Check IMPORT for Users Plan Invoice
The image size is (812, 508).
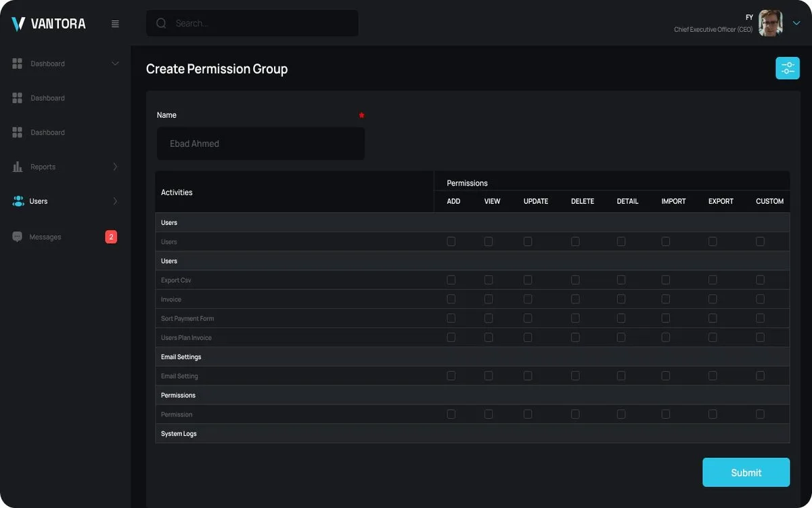click(x=666, y=337)
